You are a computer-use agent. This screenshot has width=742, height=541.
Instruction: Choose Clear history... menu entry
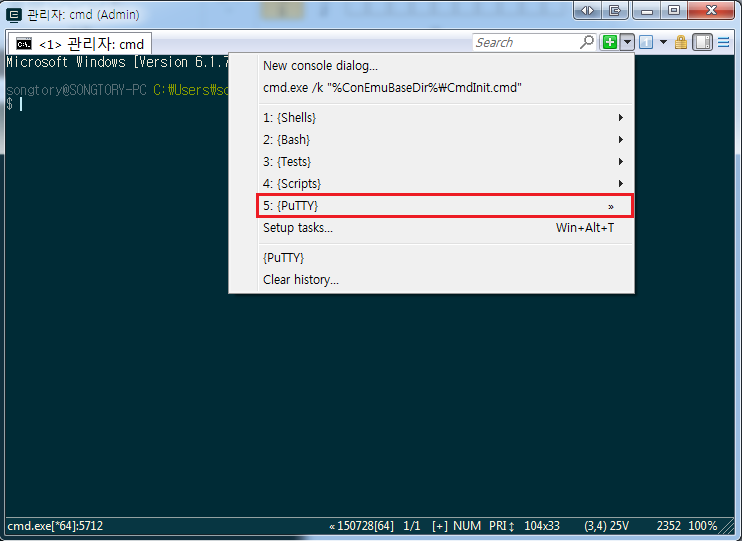[445, 280]
